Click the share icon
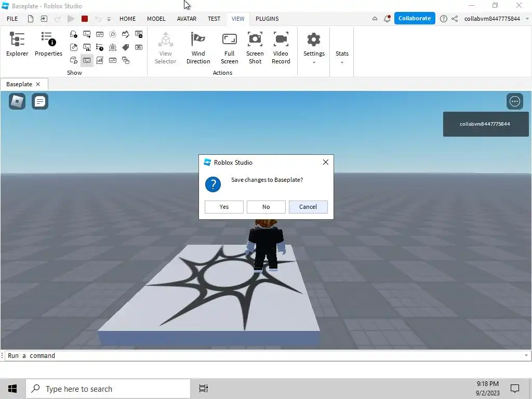 (455, 19)
